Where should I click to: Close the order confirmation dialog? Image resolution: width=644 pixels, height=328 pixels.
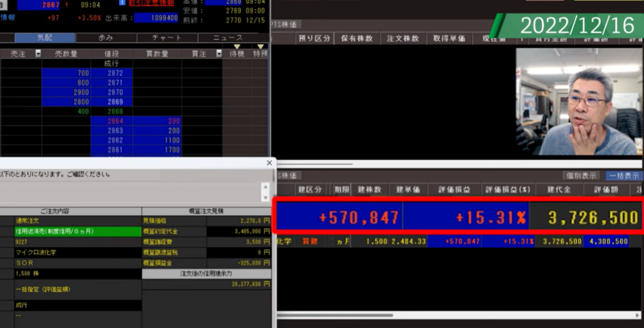(269, 163)
